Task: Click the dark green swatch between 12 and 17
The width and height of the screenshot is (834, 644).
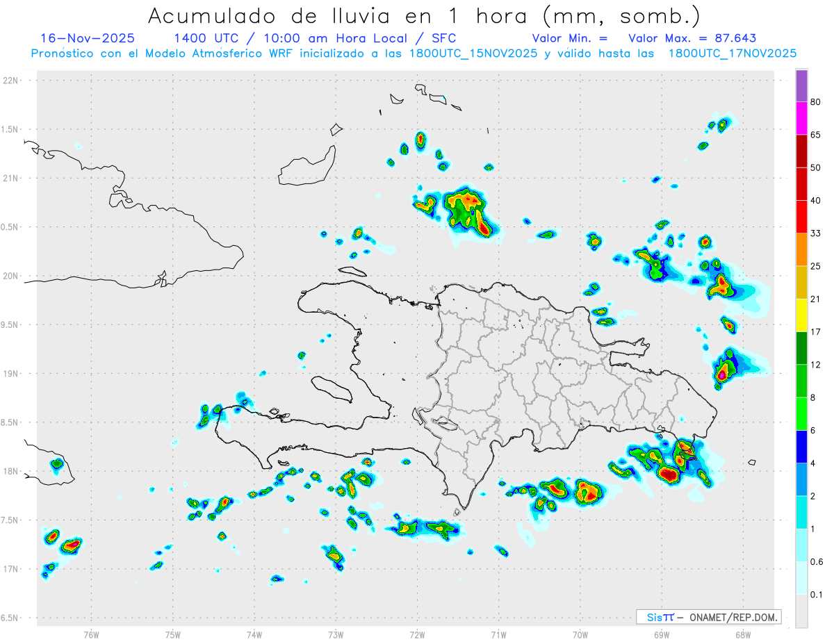Action: coord(801,348)
